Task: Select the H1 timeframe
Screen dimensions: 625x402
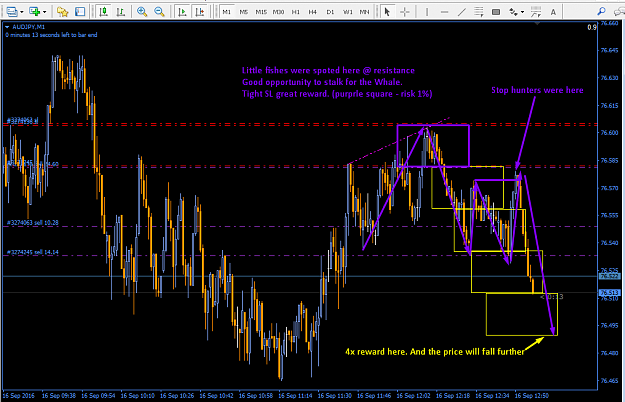Action: 295,12
